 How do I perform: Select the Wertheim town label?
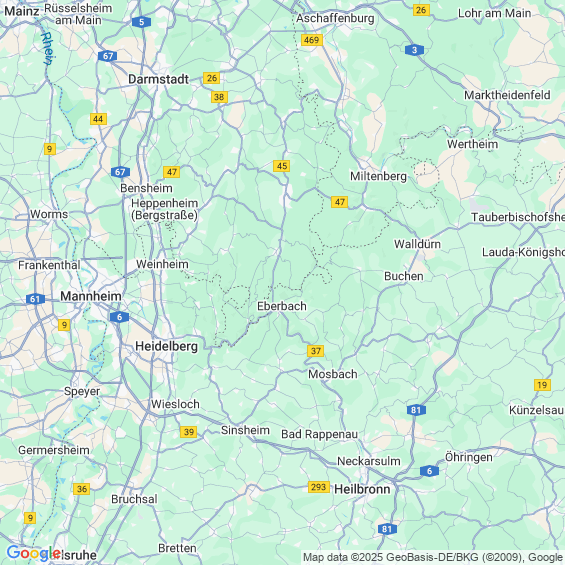pyautogui.click(x=473, y=144)
